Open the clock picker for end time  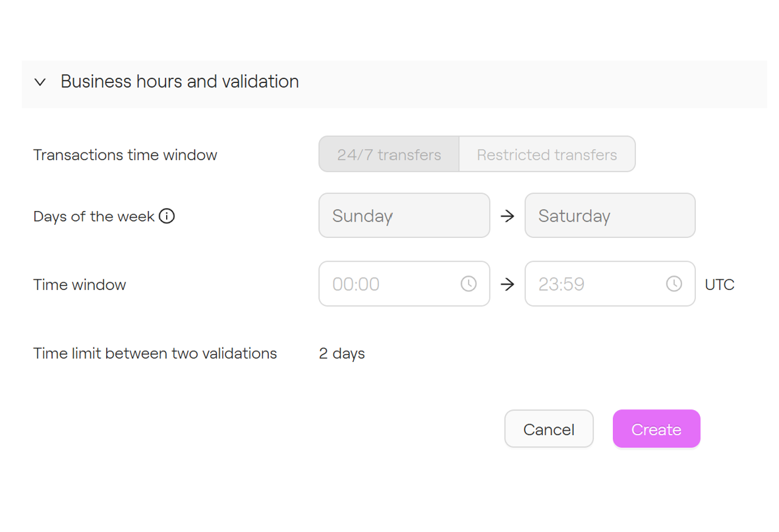674,284
